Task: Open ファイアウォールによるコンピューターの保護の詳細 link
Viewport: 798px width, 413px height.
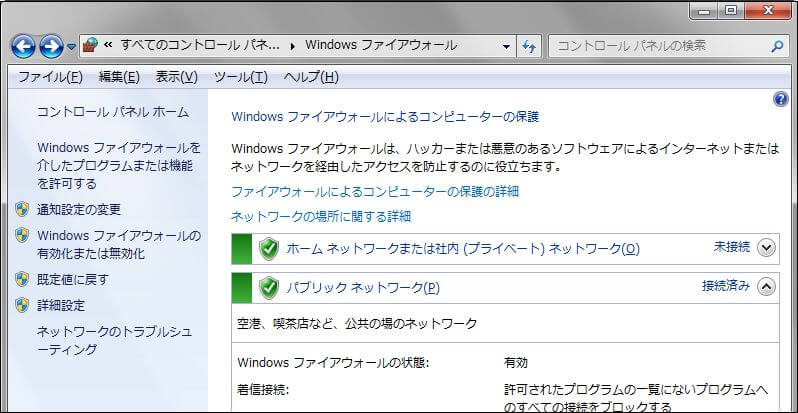Action: [375, 192]
